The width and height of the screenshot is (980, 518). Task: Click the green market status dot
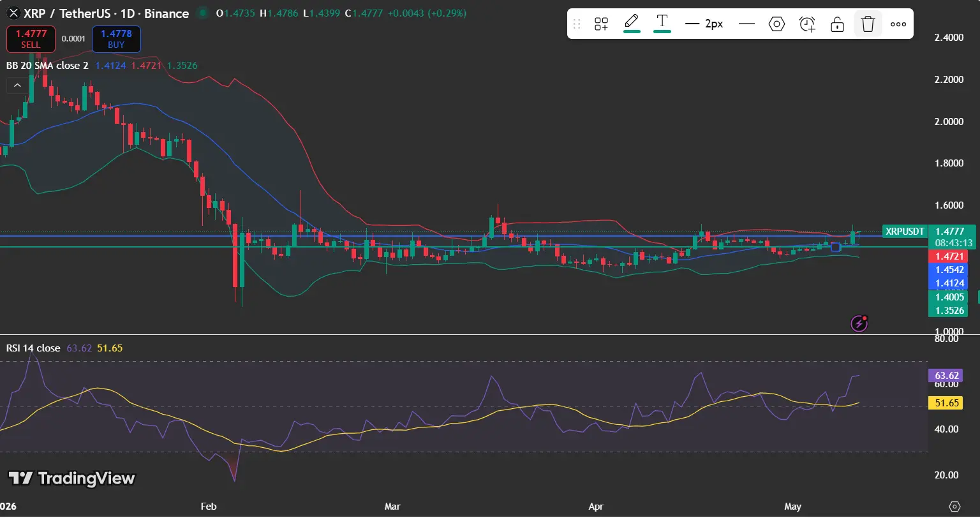[x=203, y=13]
